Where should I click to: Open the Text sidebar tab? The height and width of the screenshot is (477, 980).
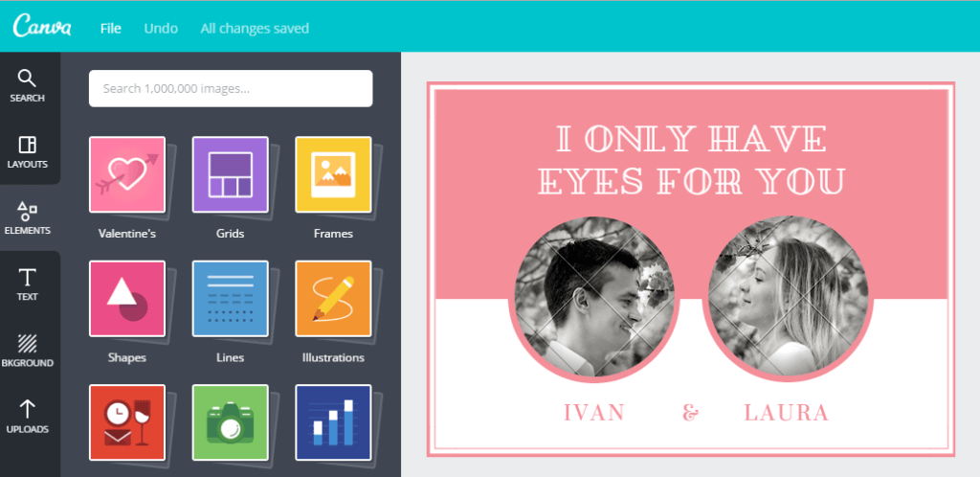(28, 284)
